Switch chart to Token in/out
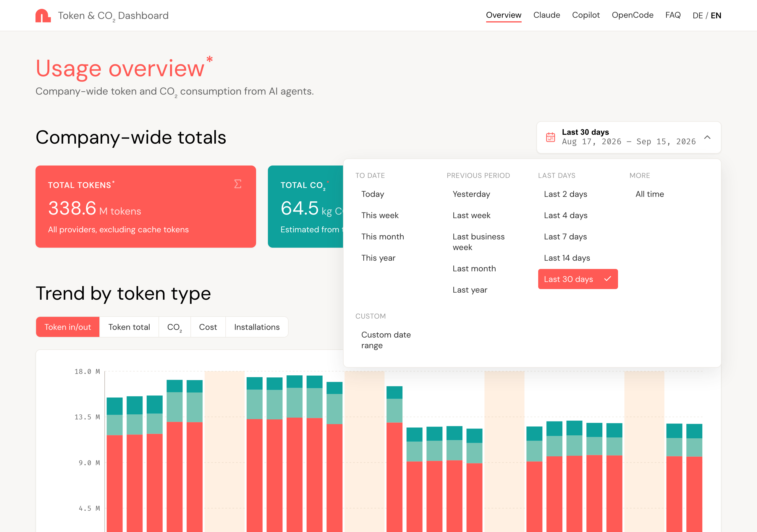The image size is (757, 532). click(x=68, y=327)
